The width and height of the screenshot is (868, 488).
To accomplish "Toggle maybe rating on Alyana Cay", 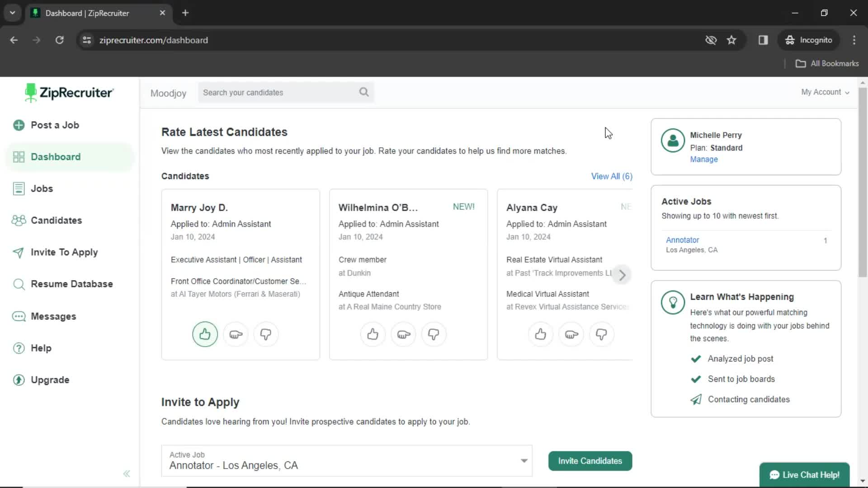I will (571, 333).
